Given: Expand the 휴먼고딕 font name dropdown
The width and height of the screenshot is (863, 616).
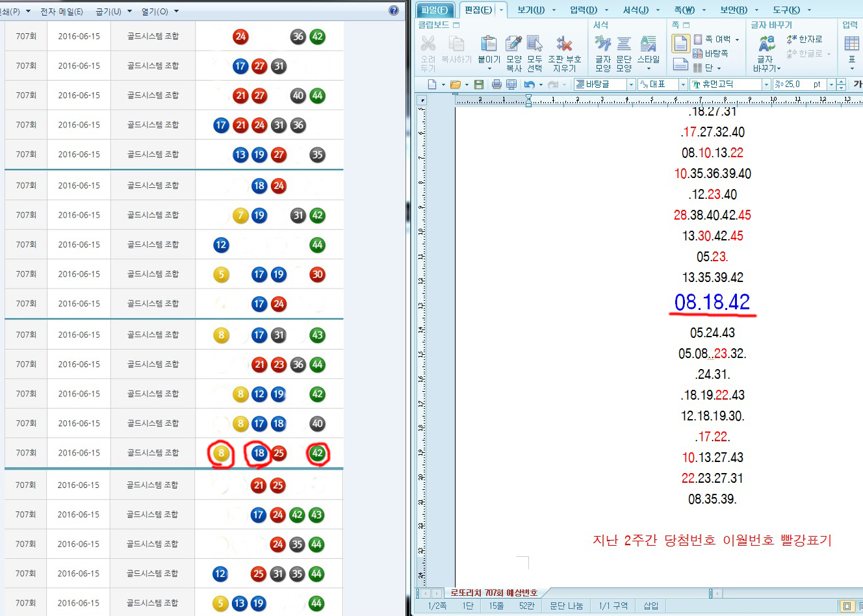Looking at the screenshot, I should 766,84.
